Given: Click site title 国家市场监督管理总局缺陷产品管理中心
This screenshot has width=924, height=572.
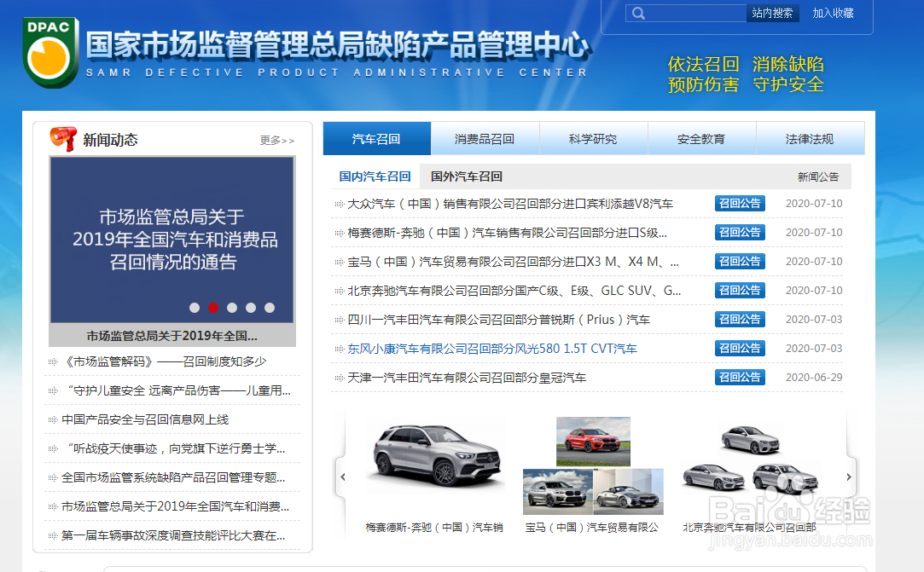Looking at the screenshot, I should pos(337,45).
